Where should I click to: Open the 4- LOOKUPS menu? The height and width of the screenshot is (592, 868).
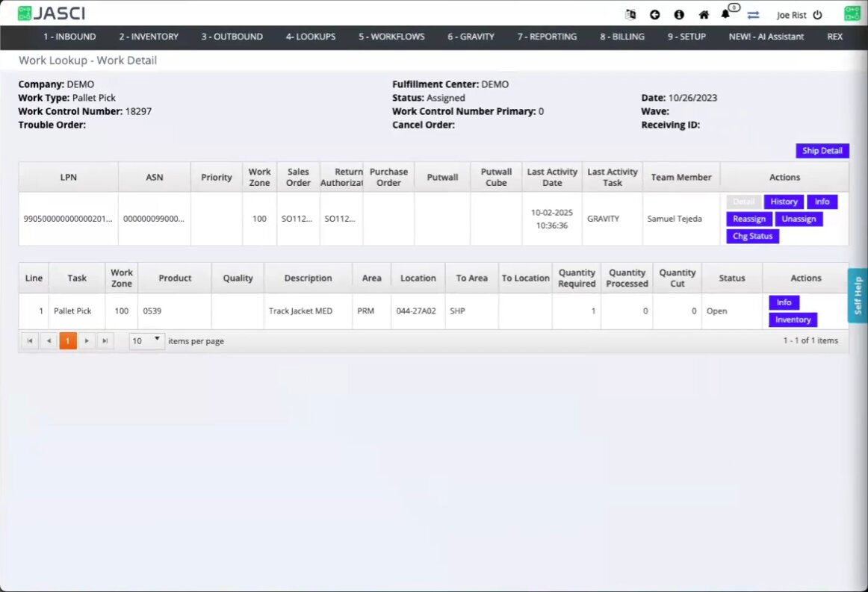310,37
